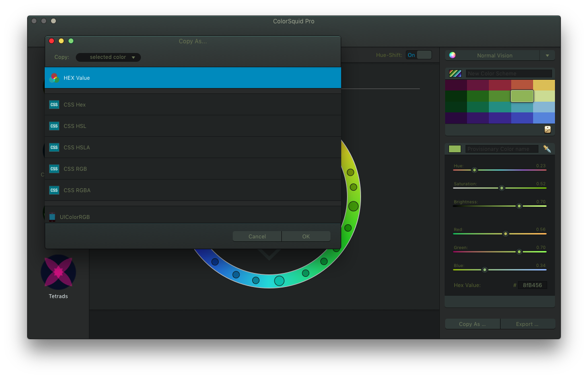Click the eyedropper color picker icon
This screenshot has width=588, height=378.
[x=547, y=149]
